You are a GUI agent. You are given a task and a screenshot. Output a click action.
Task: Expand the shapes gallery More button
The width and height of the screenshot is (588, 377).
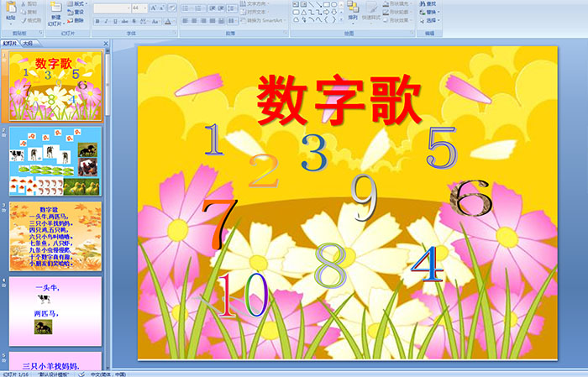(x=343, y=20)
